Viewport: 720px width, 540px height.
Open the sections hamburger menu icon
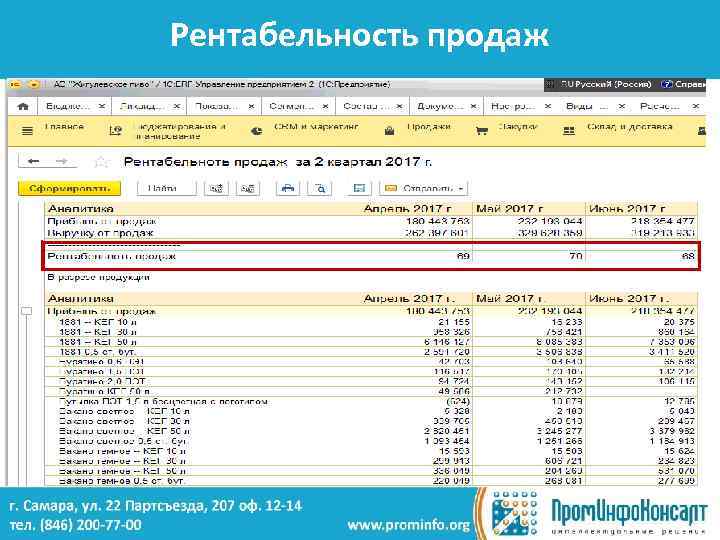pyautogui.click(x=28, y=131)
